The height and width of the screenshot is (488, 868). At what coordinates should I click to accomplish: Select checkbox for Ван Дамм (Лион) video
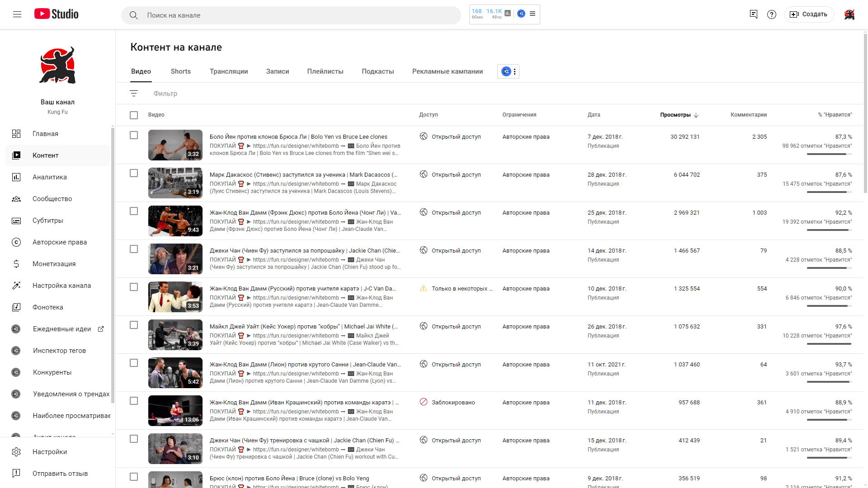coord(134,363)
